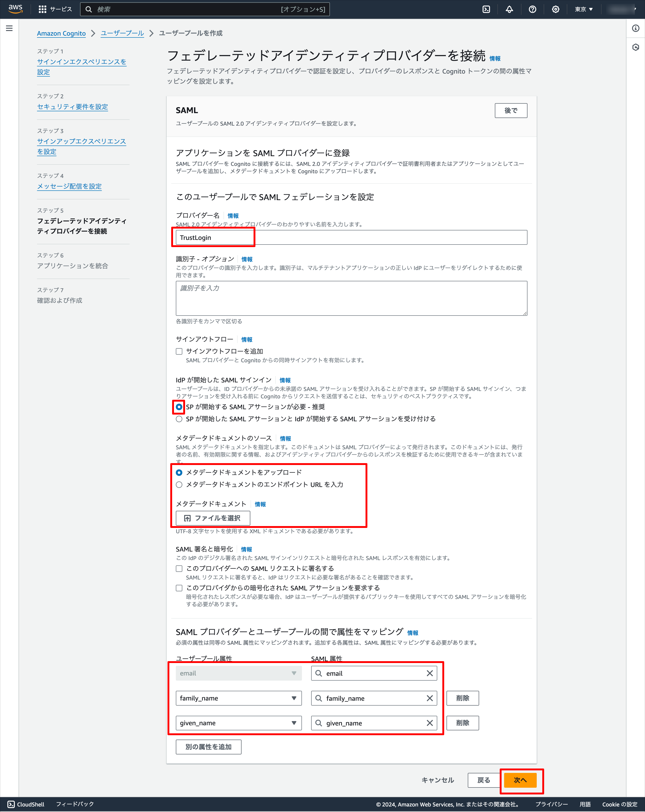Open the notifications bell icon
This screenshot has height=812, width=645.
509,9
